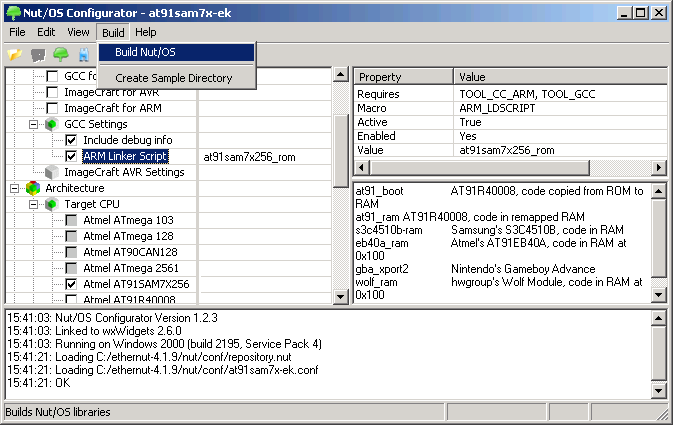The image size is (673, 425).
Task: Click the log pane scroll-up arrow
Action: (x=659, y=319)
